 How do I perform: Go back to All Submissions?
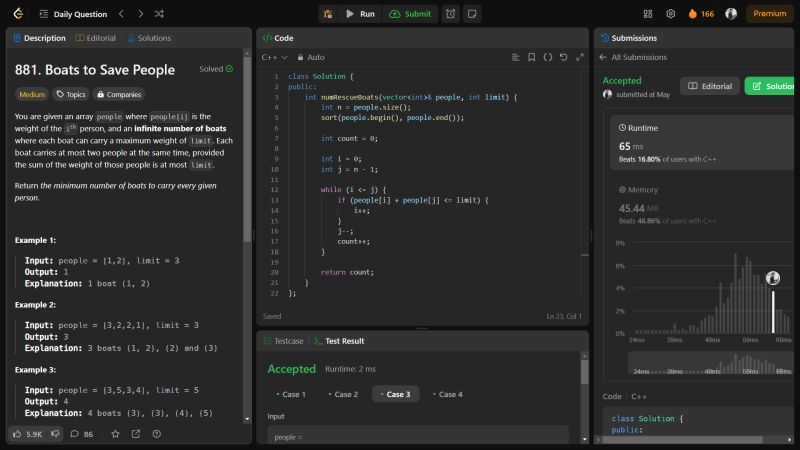click(633, 57)
